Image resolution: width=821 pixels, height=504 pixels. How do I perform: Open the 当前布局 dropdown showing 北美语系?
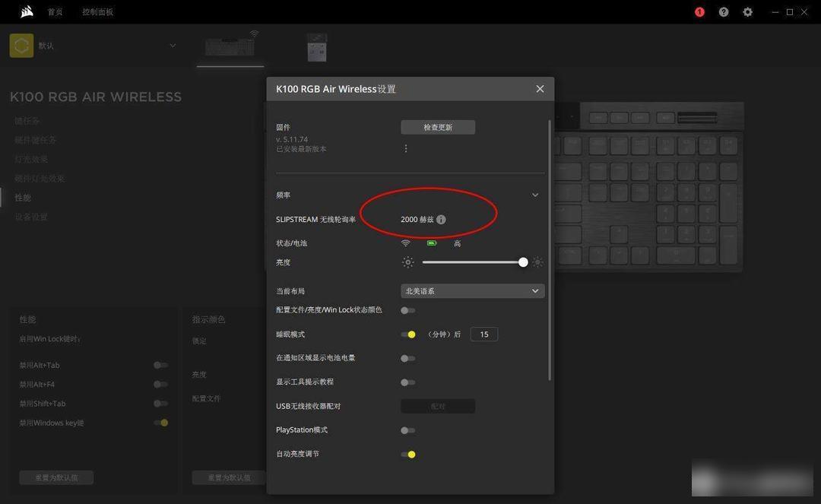point(472,291)
